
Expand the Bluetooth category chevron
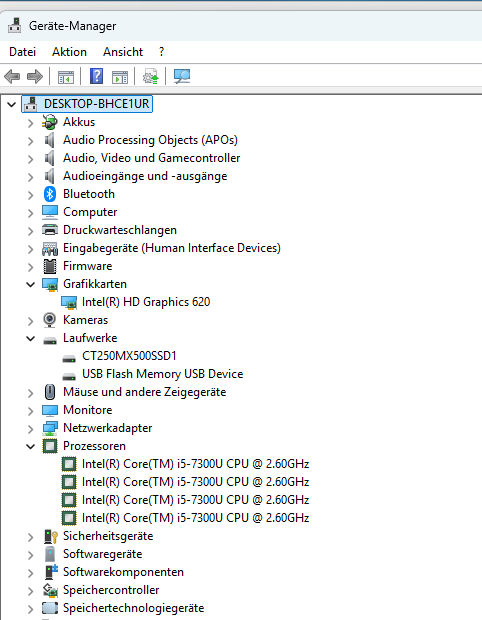coord(30,195)
